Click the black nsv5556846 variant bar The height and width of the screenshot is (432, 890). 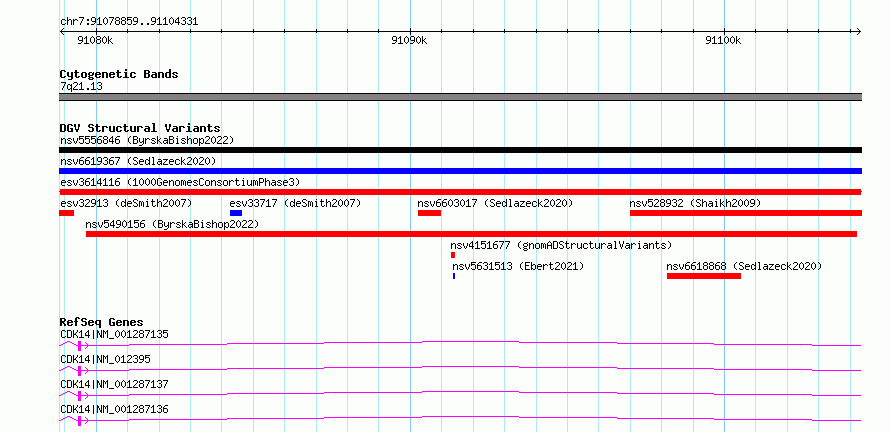coord(460,150)
